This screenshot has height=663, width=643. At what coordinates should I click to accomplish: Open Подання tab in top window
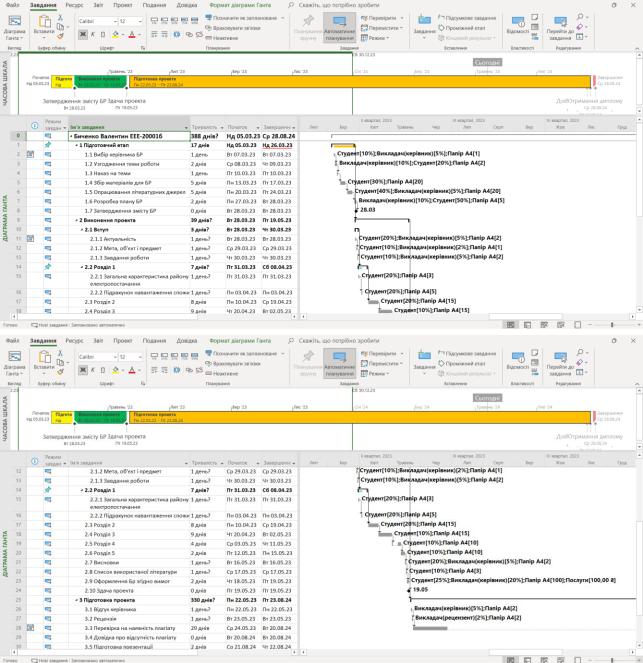(x=154, y=5)
